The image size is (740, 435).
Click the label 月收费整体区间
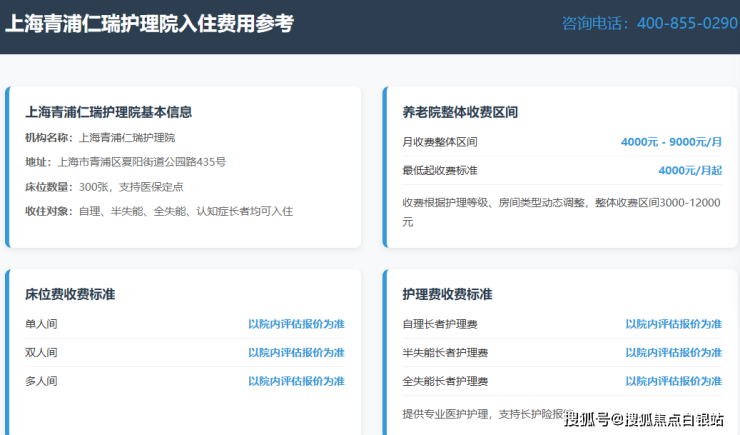(440, 142)
